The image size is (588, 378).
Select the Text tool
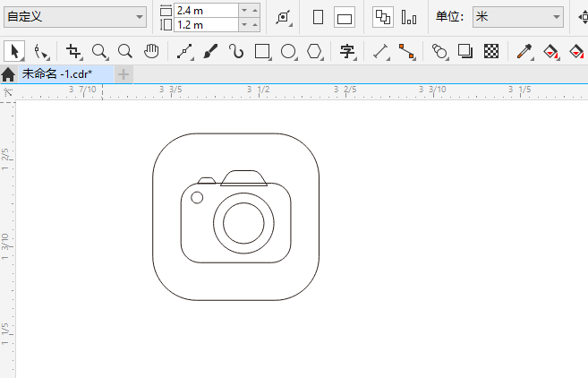coord(347,51)
